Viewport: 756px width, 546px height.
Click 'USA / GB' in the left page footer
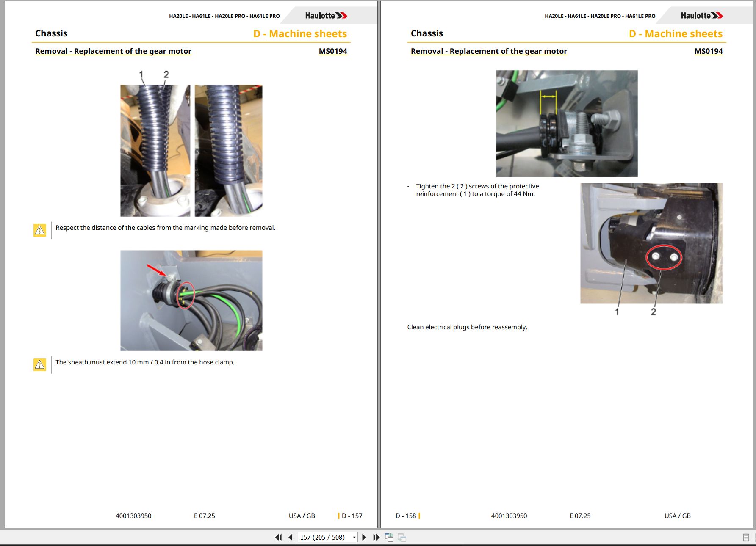point(302,516)
